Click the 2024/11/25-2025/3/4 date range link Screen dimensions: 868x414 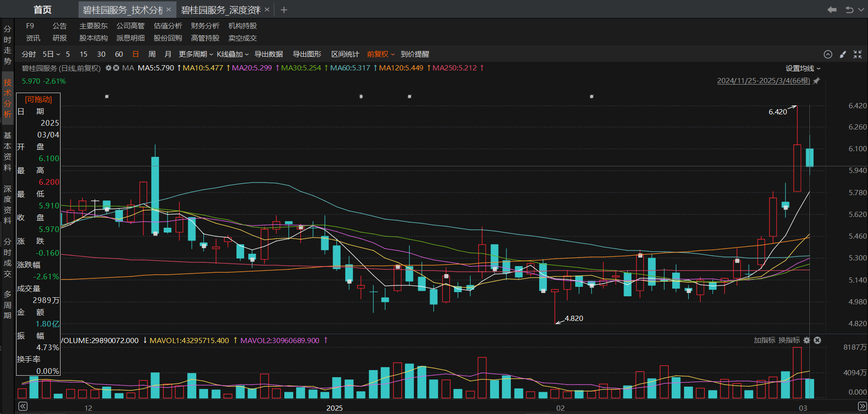(763, 81)
